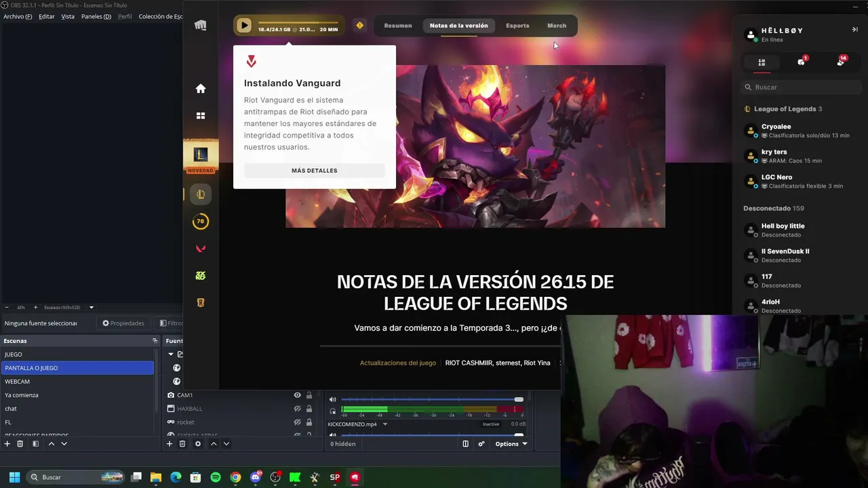The width and height of the screenshot is (868, 488).
Task: Show the hidden HAXBALL source
Action: pyautogui.click(x=297, y=409)
